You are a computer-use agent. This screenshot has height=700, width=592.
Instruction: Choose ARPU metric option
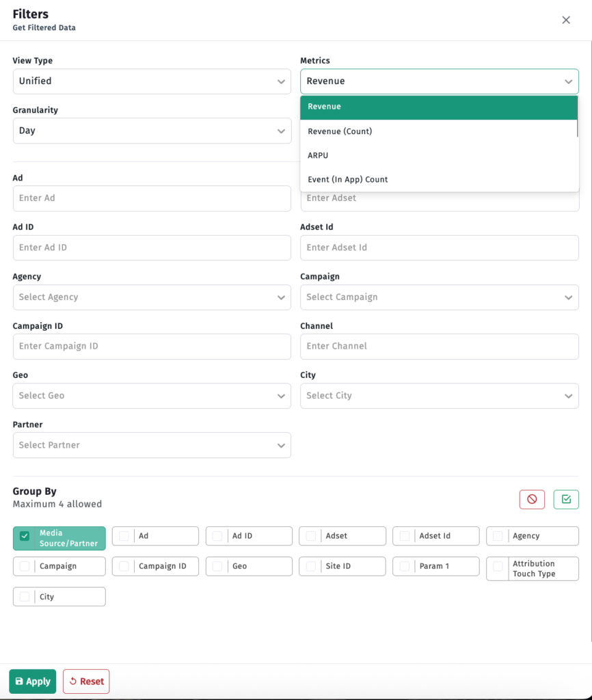point(438,155)
